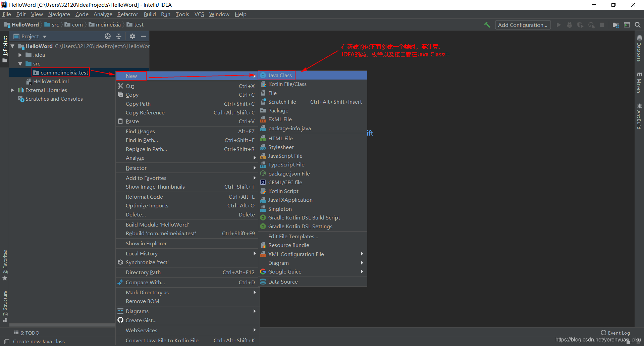Toggle the 1: Project side tab
The height and width of the screenshot is (346, 644).
coord(5,49)
